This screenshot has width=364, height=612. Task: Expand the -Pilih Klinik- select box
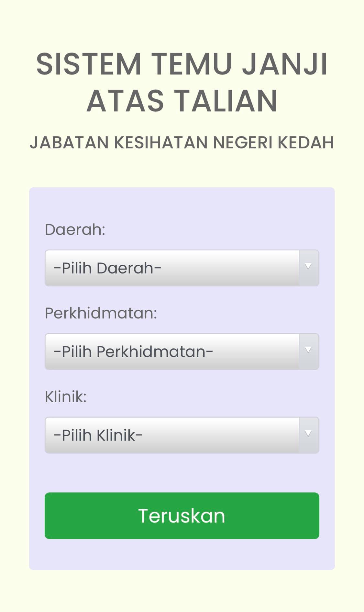182,435
